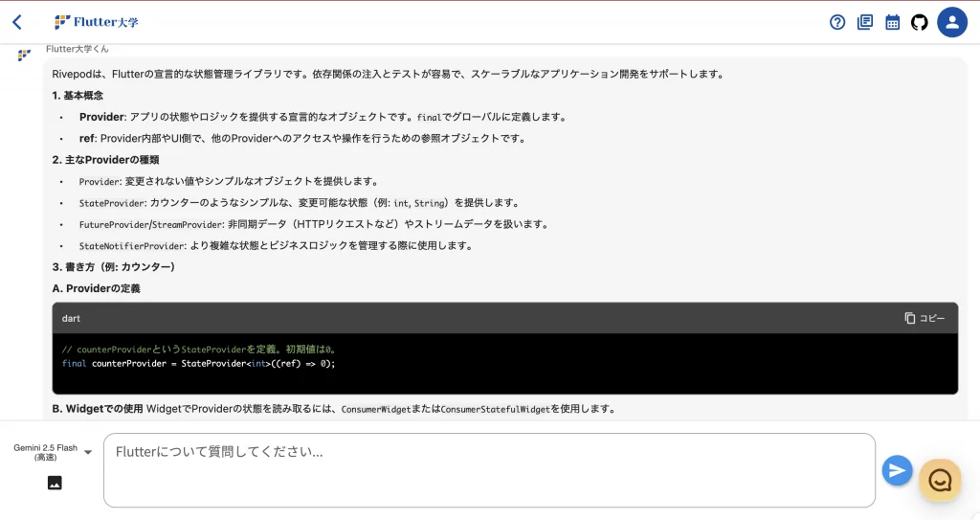This screenshot has height=520, width=980.
Task: Click the image attachment icon
Action: (x=55, y=483)
